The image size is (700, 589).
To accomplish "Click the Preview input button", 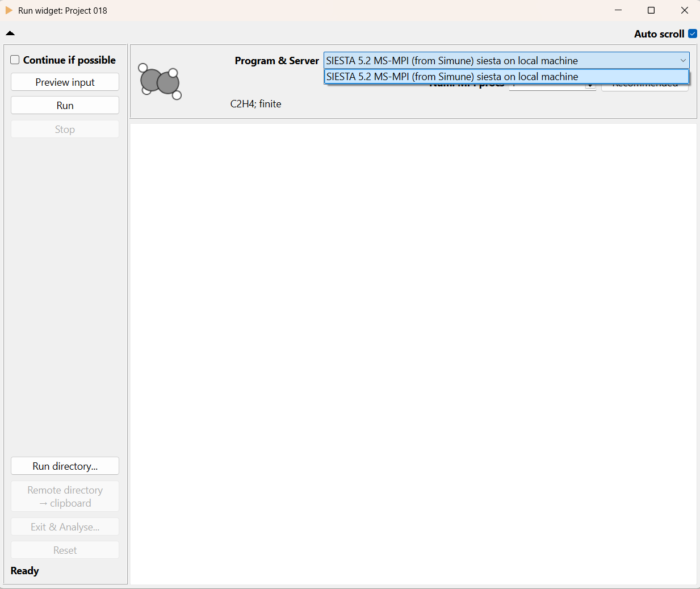I will pos(65,82).
